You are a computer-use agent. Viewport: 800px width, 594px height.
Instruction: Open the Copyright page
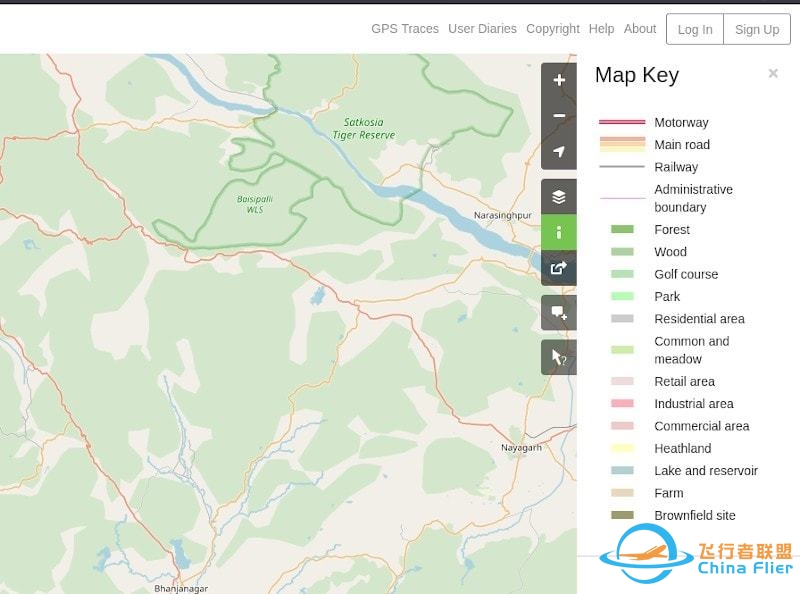tap(553, 29)
